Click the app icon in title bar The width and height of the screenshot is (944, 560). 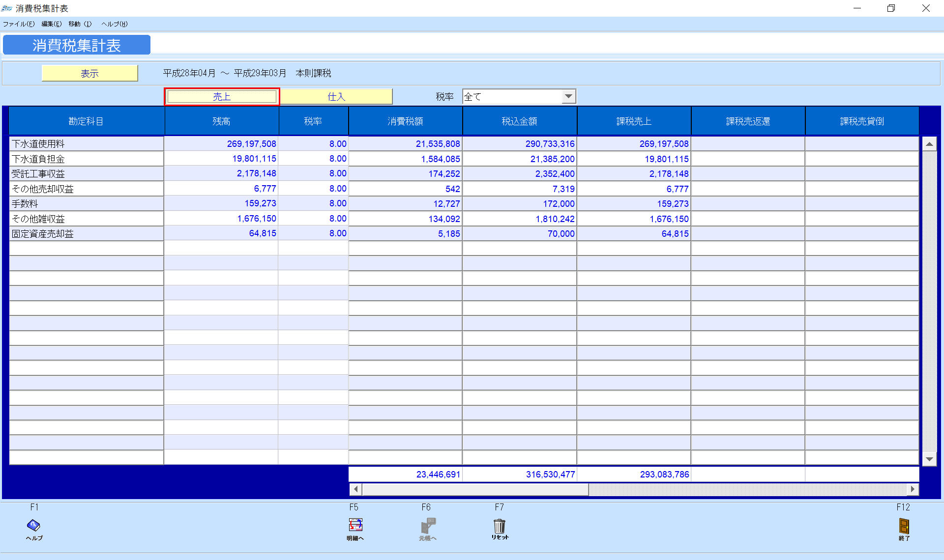pyautogui.click(x=7, y=8)
